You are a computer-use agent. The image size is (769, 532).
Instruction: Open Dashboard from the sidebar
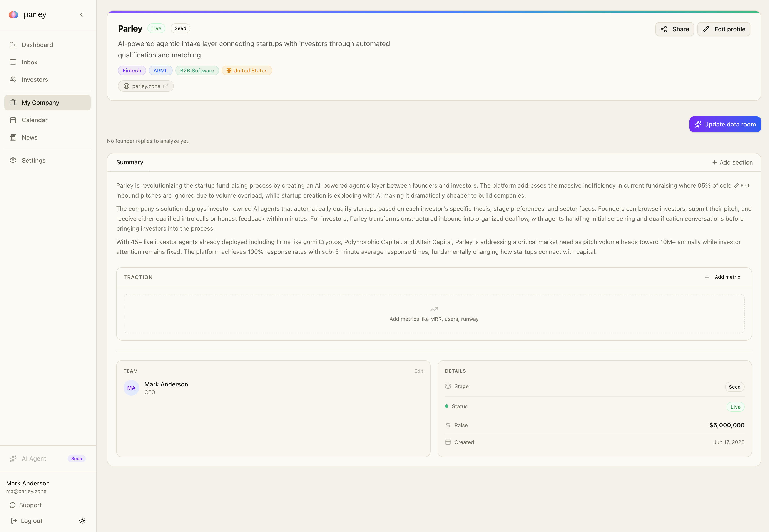[x=47, y=45]
